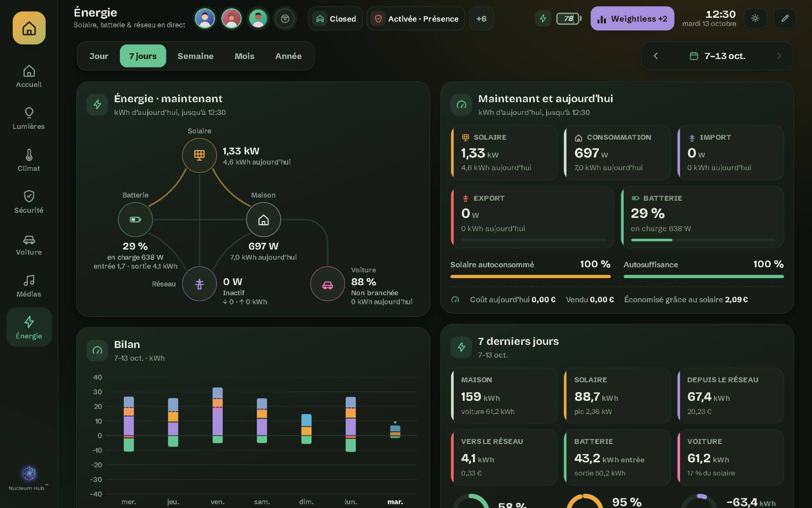This screenshot has width=812, height=508.
Task: Expand the +6 more status chips
Action: click(x=481, y=19)
